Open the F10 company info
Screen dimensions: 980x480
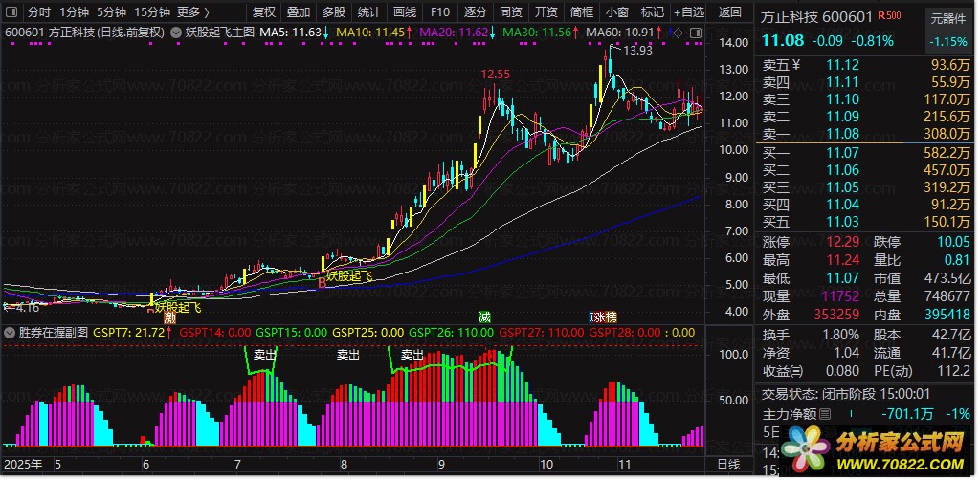(440, 11)
